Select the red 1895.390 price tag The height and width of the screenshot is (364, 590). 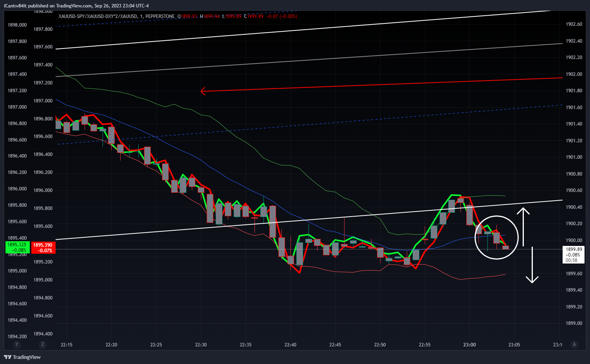pyautogui.click(x=43, y=247)
